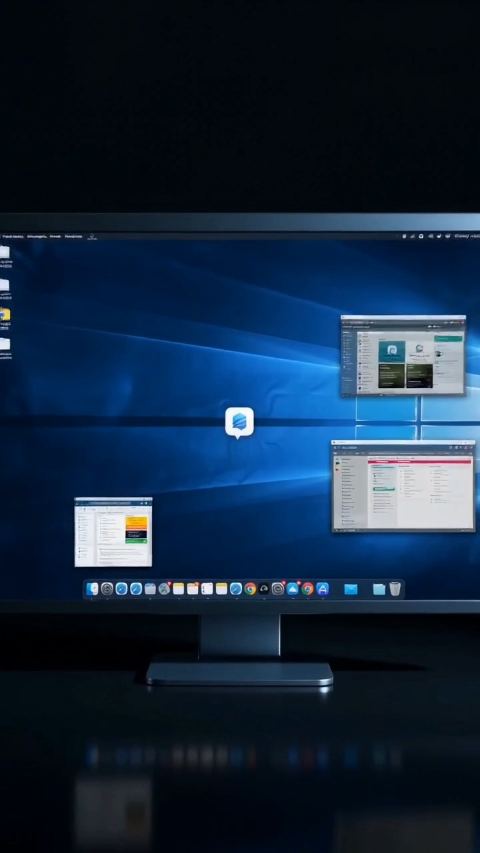Viewport: 480px width, 853px height.
Task: Launch Chrome left of the black dock icon
Action: [250, 589]
